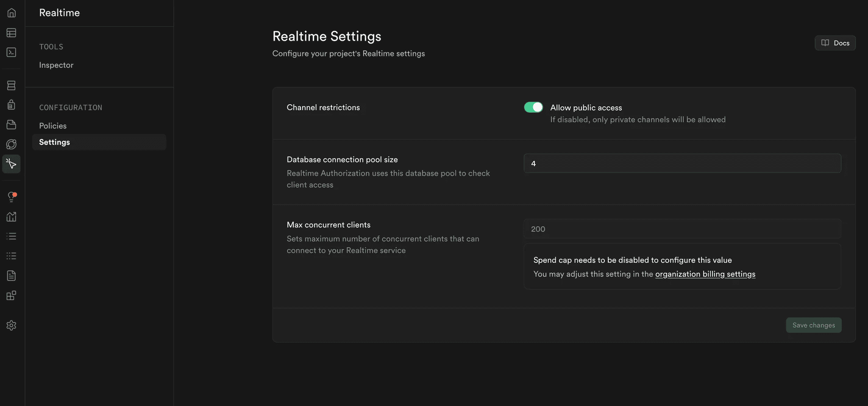This screenshot has height=406, width=868.
Task: Open the Reports chart icon
Action: click(x=11, y=217)
